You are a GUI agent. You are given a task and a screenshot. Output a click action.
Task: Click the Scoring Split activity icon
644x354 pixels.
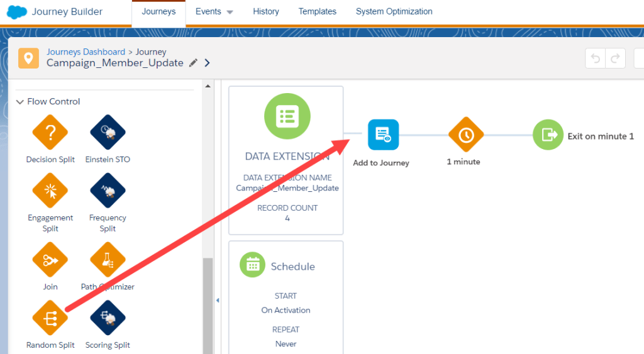tap(108, 318)
